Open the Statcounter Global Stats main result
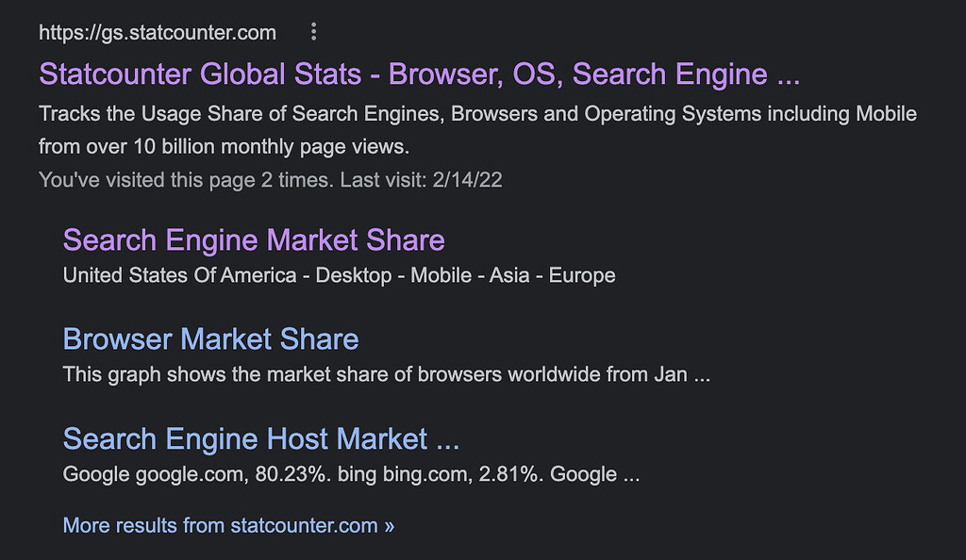This screenshot has height=560, width=966. (419, 74)
